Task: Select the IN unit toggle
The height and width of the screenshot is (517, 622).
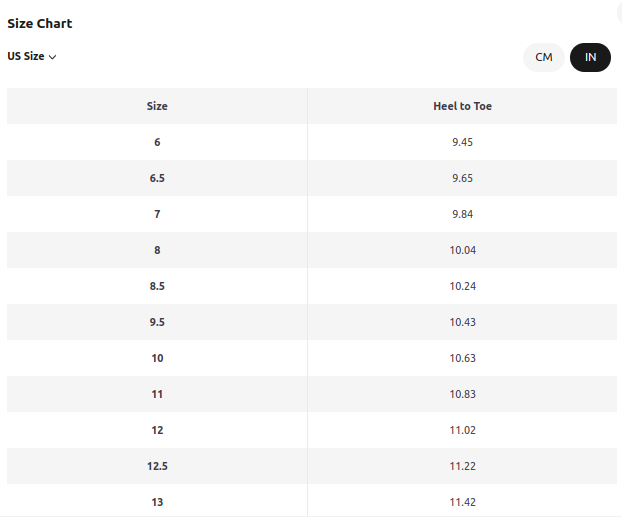Action: point(590,57)
